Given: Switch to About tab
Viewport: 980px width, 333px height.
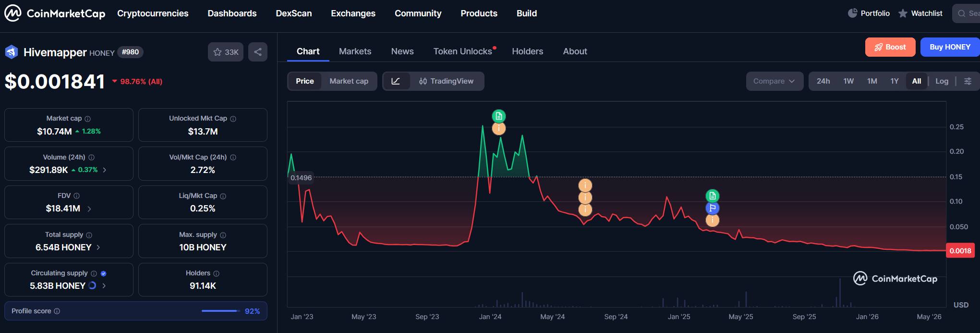Looking at the screenshot, I should (x=575, y=51).
